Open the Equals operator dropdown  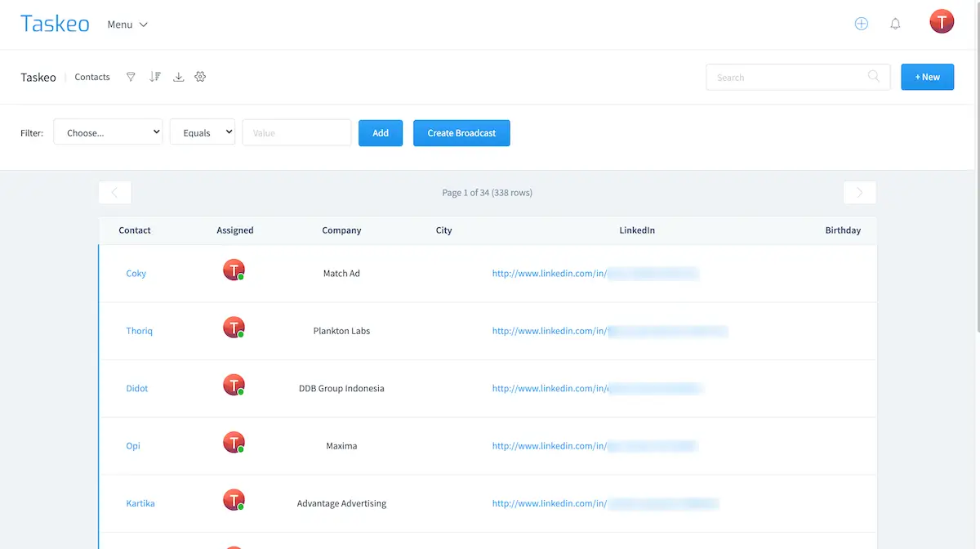203,132
